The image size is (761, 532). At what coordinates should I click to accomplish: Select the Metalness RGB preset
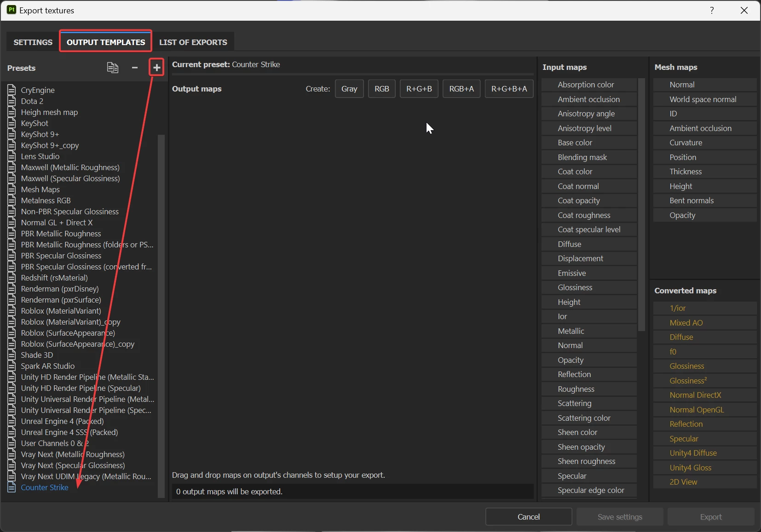point(46,200)
